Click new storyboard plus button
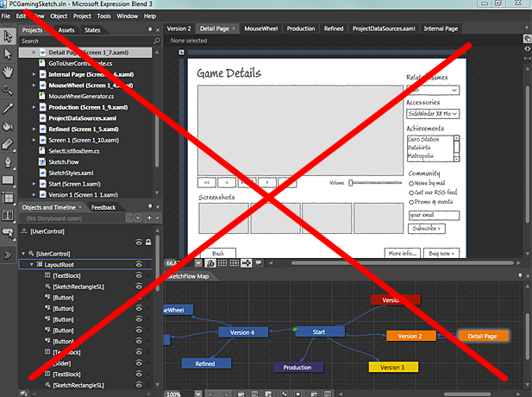 click(x=149, y=217)
